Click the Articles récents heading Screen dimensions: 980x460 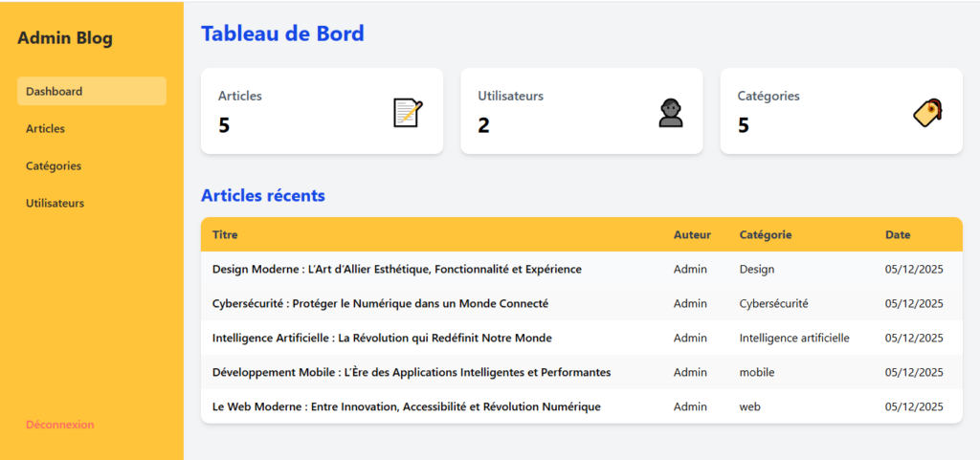coord(263,195)
